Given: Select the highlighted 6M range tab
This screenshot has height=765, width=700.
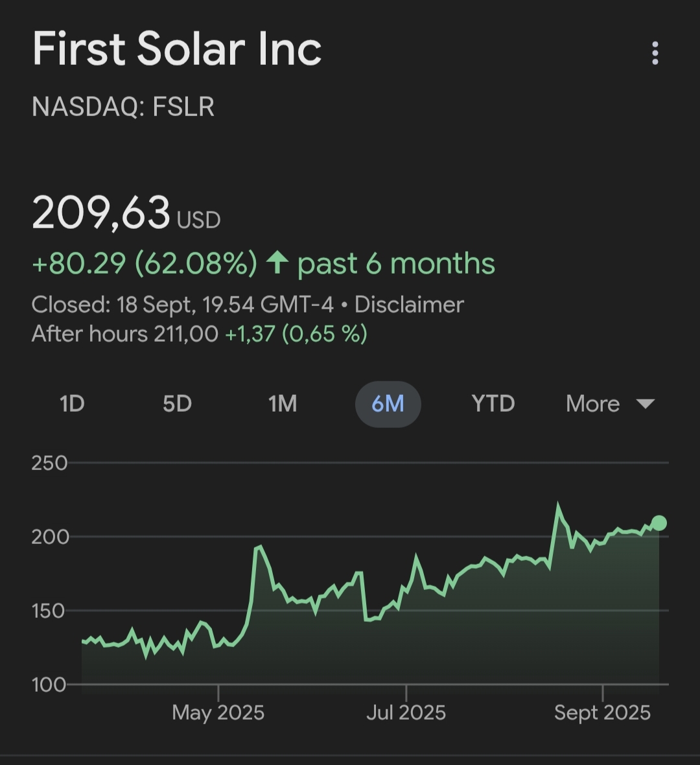Looking at the screenshot, I should [388, 404].
